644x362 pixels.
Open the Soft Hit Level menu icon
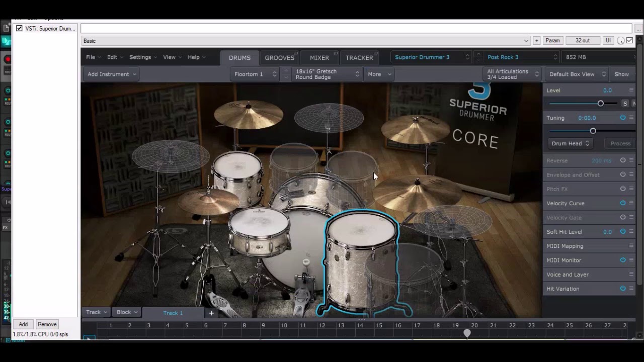coord(631,232)
